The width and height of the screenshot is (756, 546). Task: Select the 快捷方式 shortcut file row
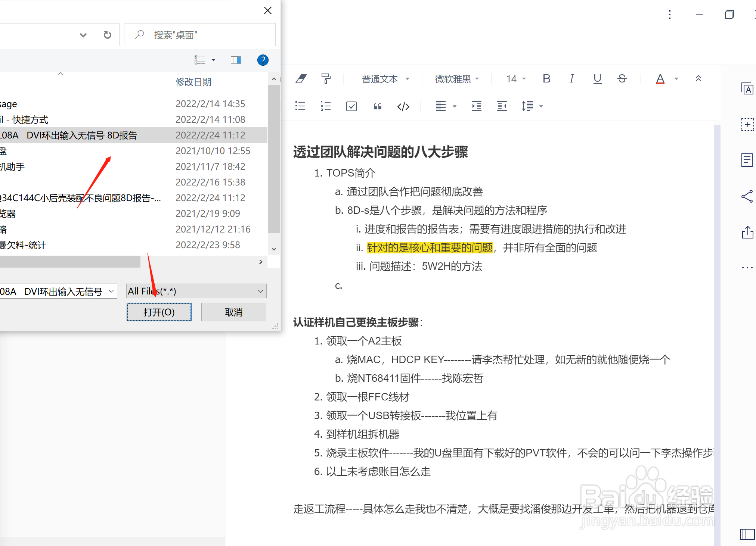[134, 119]
